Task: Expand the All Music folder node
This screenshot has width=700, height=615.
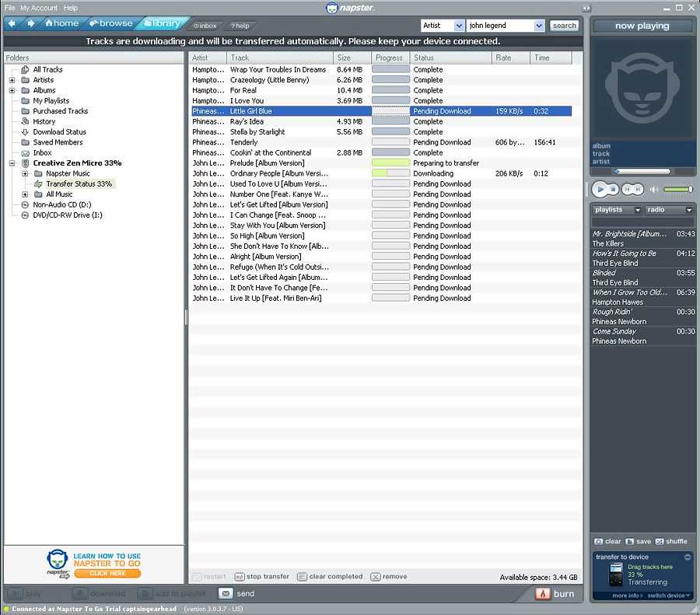Action: click(25, 194)
